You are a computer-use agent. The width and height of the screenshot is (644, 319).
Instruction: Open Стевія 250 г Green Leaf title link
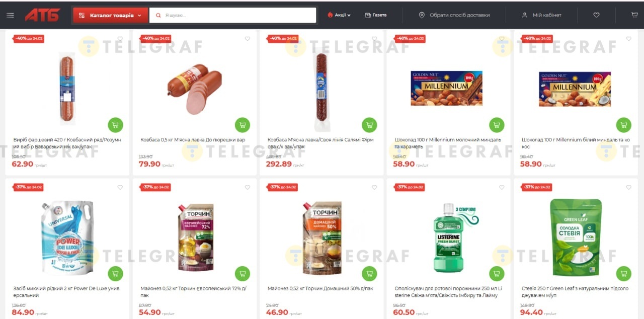point(575,292)
